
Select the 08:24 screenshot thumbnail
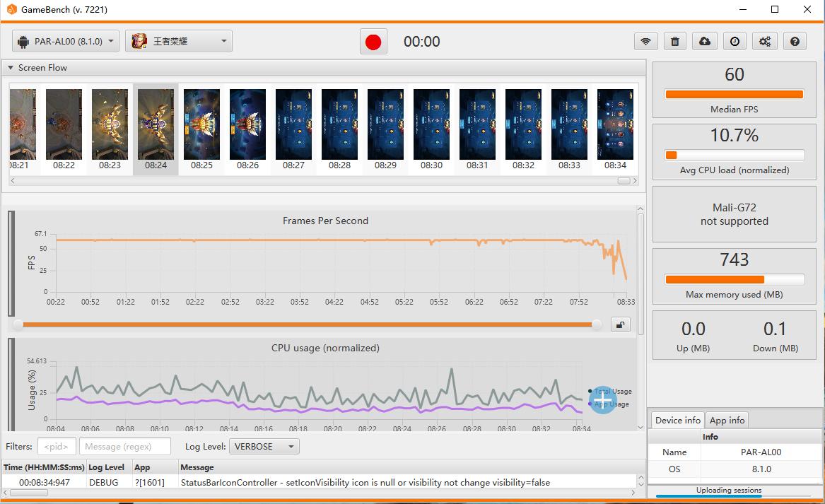156,129
